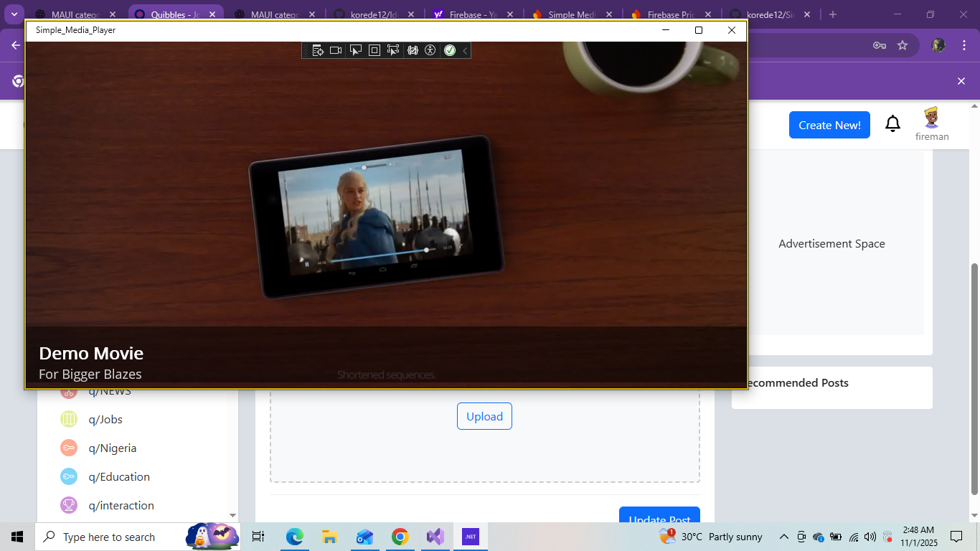Toggle the Hot Reload braces icon
This screenshot has height=551, width=980.
click(413, 50)
